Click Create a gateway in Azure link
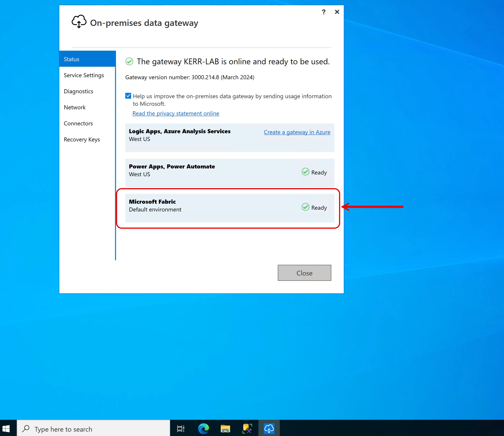The height and width of the screenshot is (436, 504). pos(297,132)
